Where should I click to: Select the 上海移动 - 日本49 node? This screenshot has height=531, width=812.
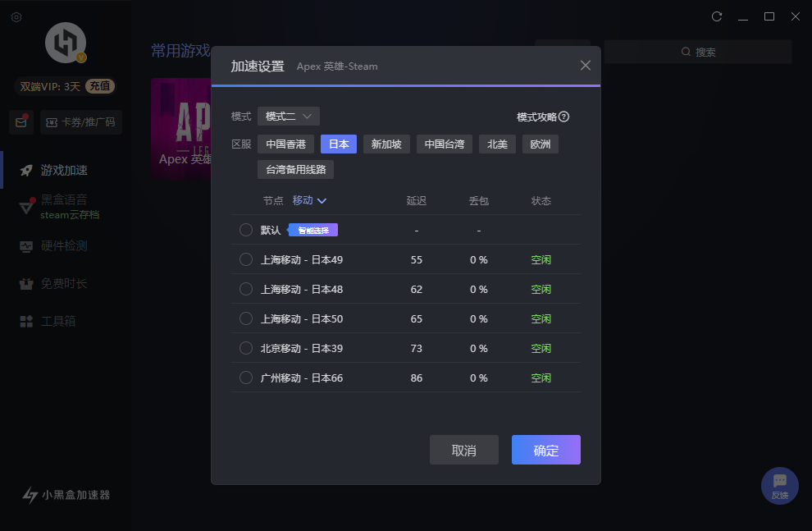[246, 259]
